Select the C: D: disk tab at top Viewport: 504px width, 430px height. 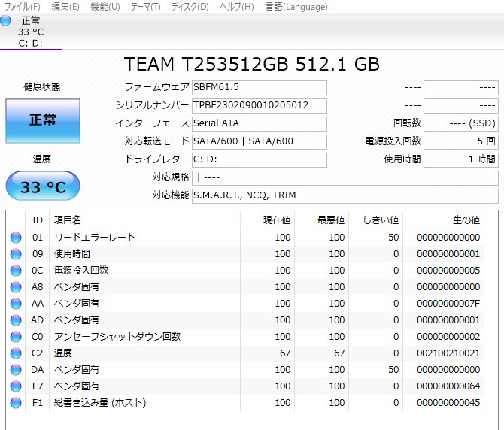pyautogui.click(x=31, y=32)
